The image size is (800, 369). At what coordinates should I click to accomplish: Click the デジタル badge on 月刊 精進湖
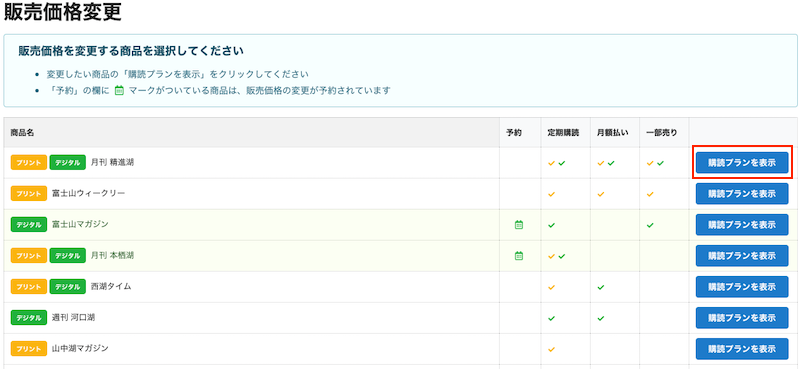[x=67, y=162]
